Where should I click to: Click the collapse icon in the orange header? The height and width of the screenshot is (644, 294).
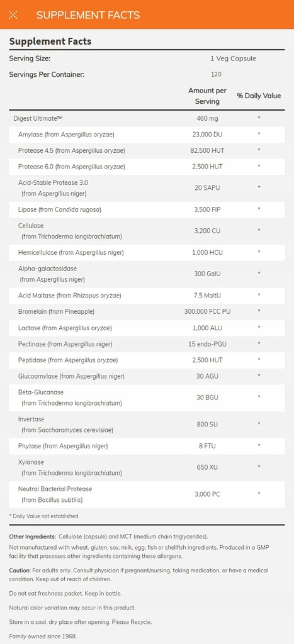pos(14,15)
